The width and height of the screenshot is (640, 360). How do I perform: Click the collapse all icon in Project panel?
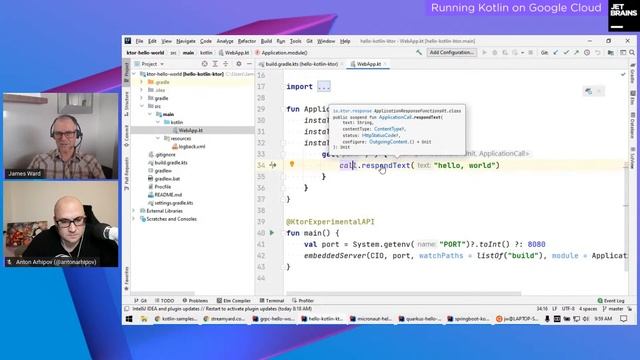pyautogui.click(x=226, y=64)
